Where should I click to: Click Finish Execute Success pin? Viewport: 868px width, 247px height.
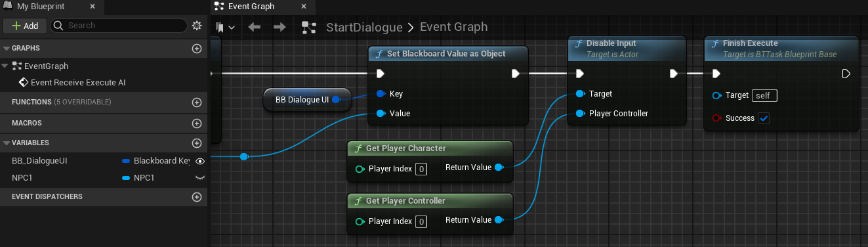pos(716,118)
